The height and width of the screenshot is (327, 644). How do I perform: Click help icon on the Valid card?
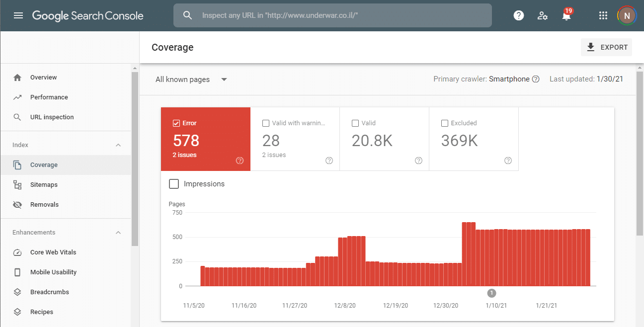point(418,161)
